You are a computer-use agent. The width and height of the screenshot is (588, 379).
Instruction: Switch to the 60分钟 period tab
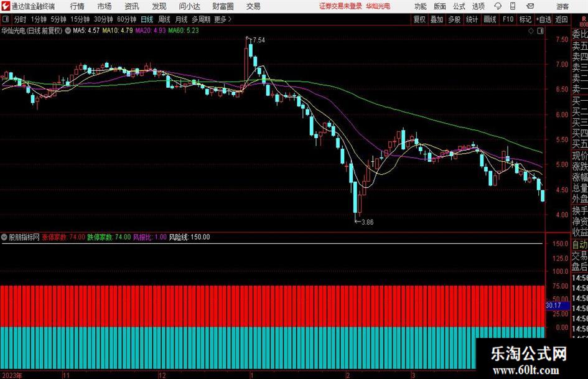pos(127,19)
